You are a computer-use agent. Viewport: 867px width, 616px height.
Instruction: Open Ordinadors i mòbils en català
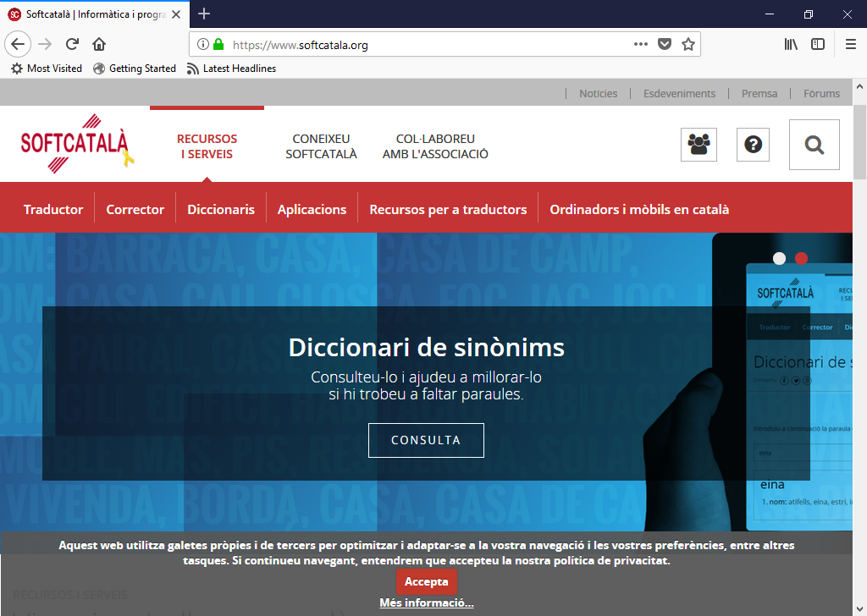(x=639, y=209)
